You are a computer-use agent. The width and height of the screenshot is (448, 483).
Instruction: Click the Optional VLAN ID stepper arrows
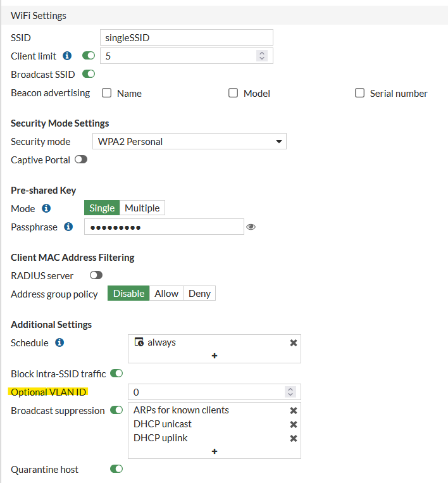point(290,392)
